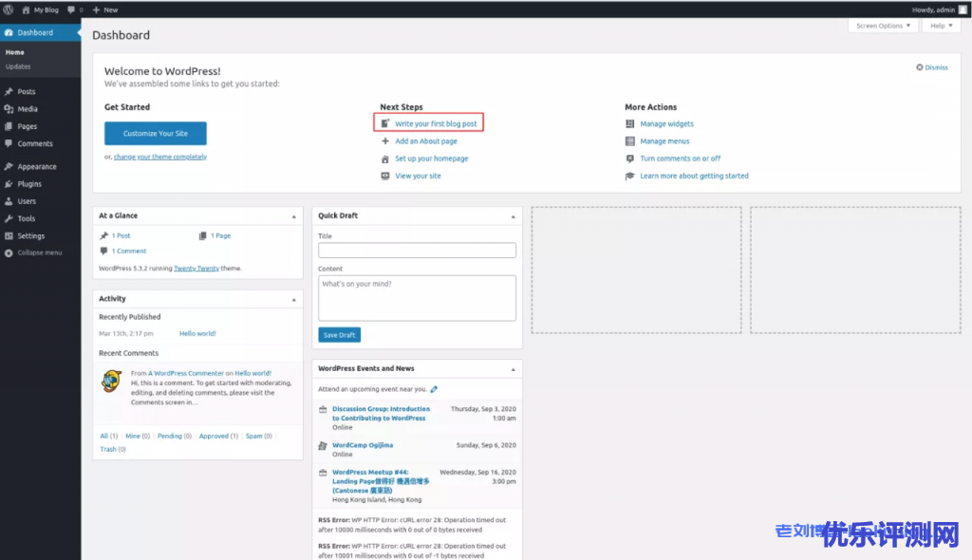Open the New content menu
This screenshot has width=972, height=560.
click(105, 9)
